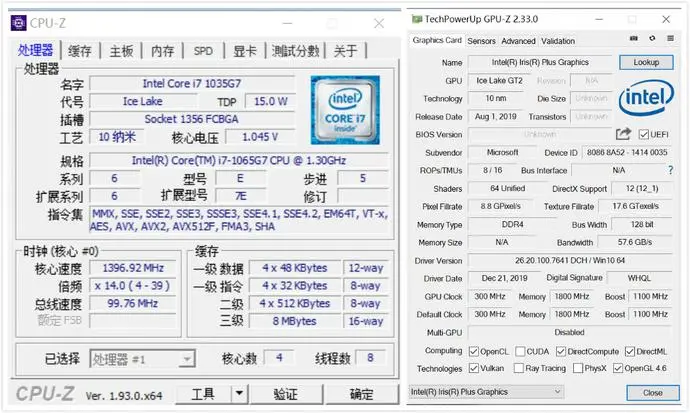Toggle the UEFI checkbox
The height and width of the screenshot is (413, 690).
tap(644, 134)
